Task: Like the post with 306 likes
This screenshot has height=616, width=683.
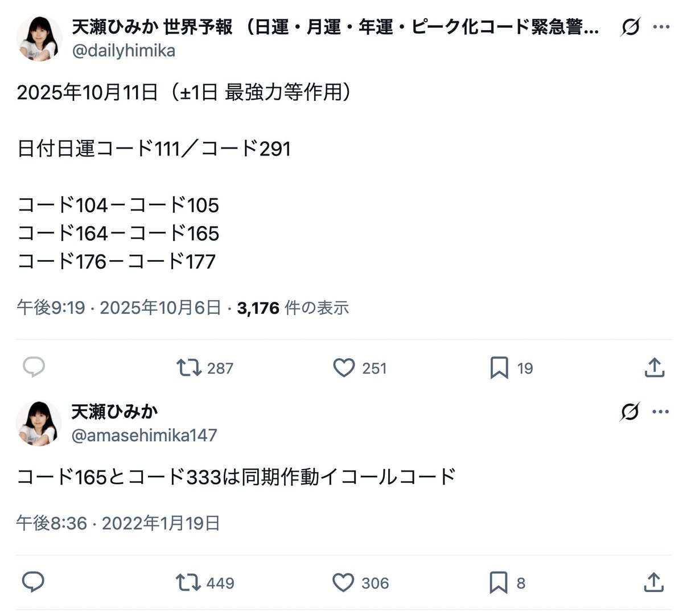Action: [344, 582]
